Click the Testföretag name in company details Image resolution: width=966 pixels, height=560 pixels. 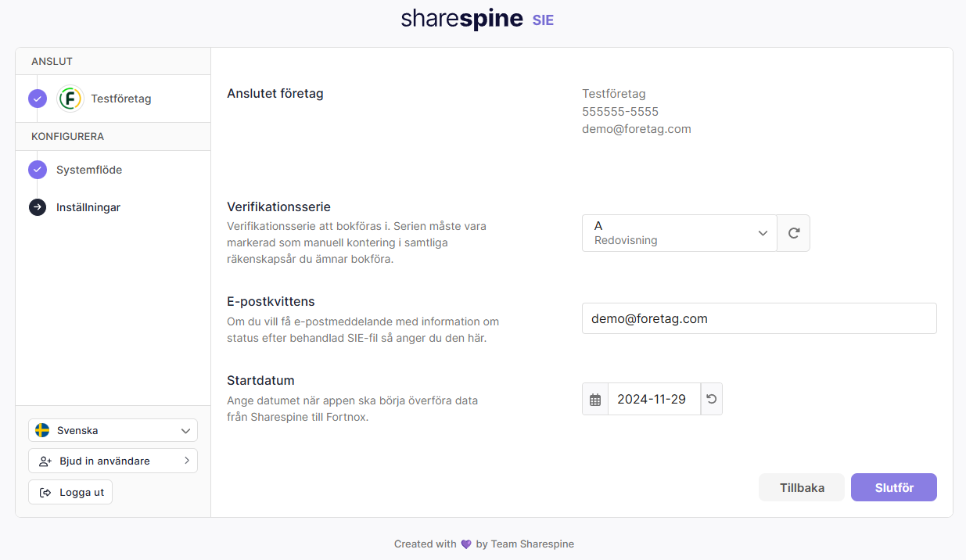(614, 94)
